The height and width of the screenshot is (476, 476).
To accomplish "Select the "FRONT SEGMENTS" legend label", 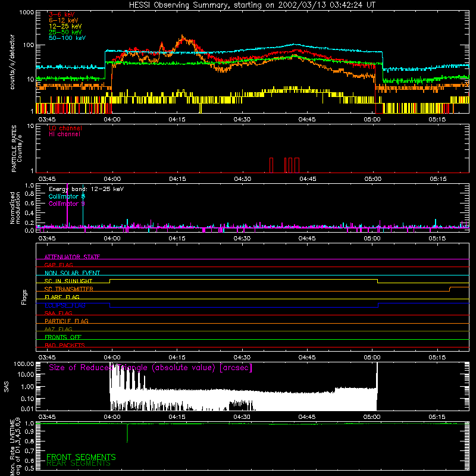I will (x=81, y=457).
